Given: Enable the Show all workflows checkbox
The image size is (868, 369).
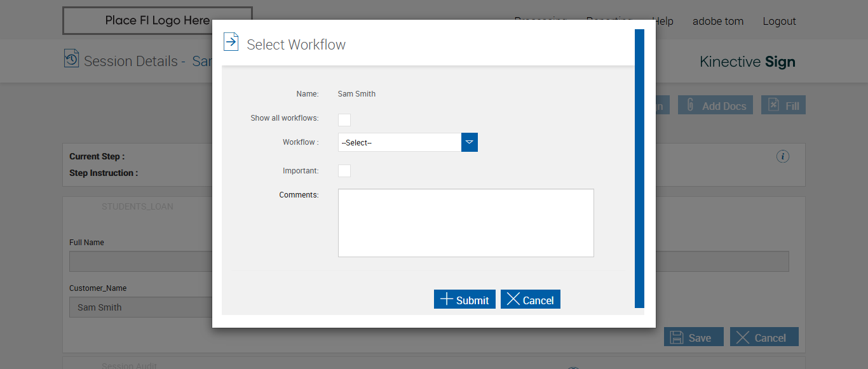Looking at the screenshot, I should 344,120.
